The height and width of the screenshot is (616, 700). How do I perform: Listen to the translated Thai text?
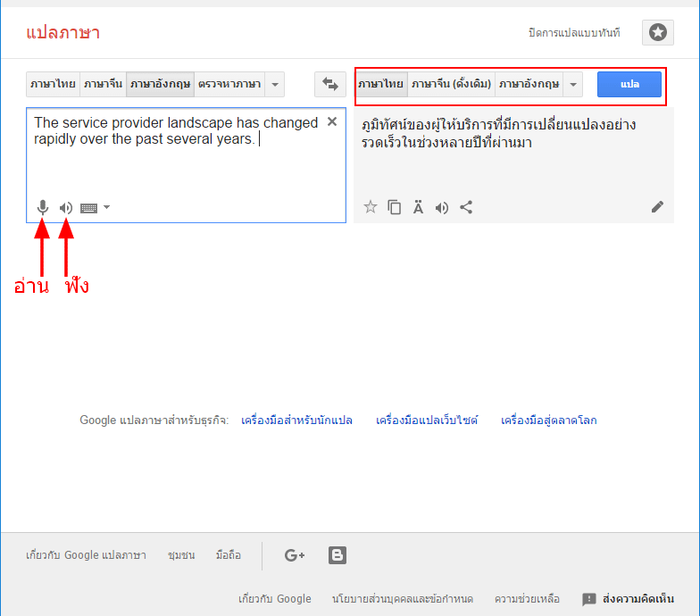coord(441,207)
